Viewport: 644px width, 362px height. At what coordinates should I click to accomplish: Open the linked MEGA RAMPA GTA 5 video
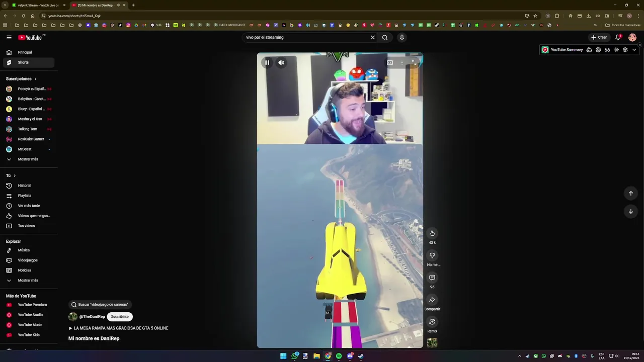[118, 328]
